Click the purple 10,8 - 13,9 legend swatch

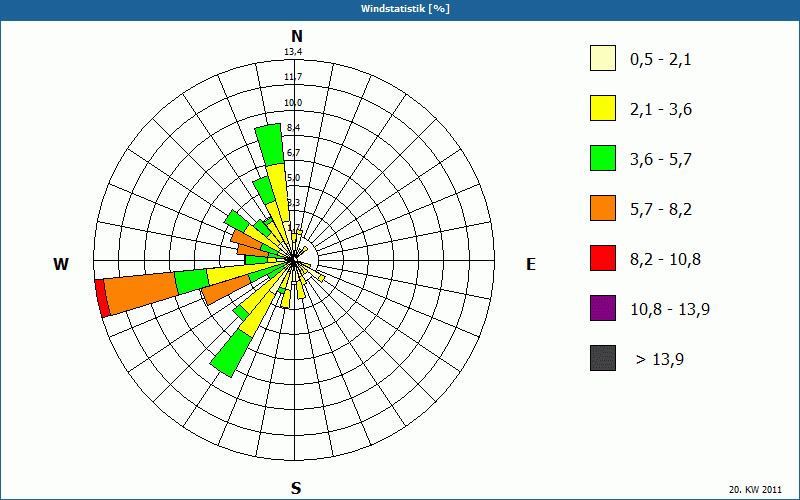603,308
